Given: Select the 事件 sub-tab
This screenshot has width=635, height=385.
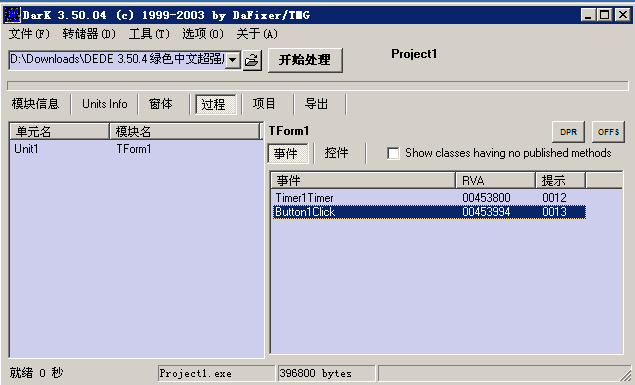Looking at the screenshot, I should pyautogui.click(x=288, y=153).
